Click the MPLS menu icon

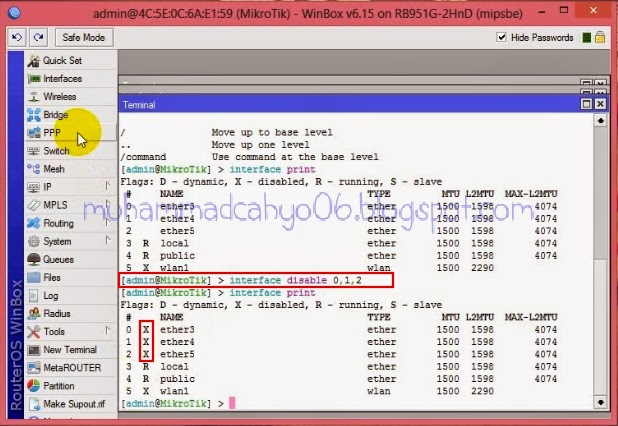click(x=34, y=205)
